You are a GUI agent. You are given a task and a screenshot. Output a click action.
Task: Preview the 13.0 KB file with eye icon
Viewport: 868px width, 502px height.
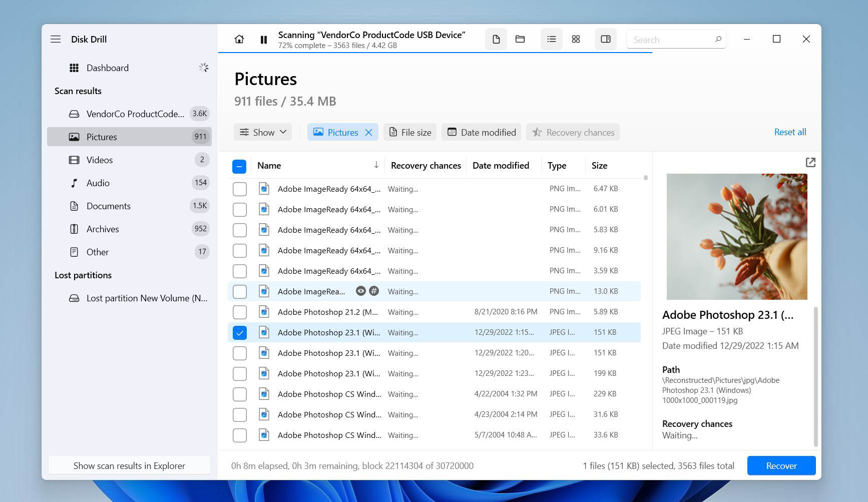point(361,291)
